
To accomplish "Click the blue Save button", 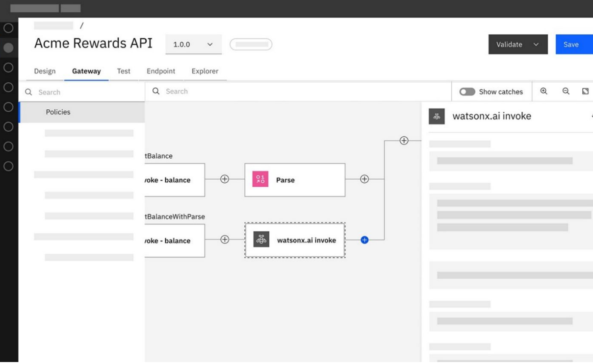I will (x=574, y=44).
